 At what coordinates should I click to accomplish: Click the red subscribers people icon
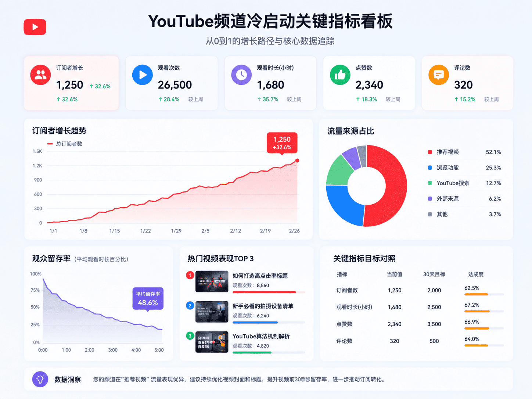pyautogui.click(x=40, y=75)
